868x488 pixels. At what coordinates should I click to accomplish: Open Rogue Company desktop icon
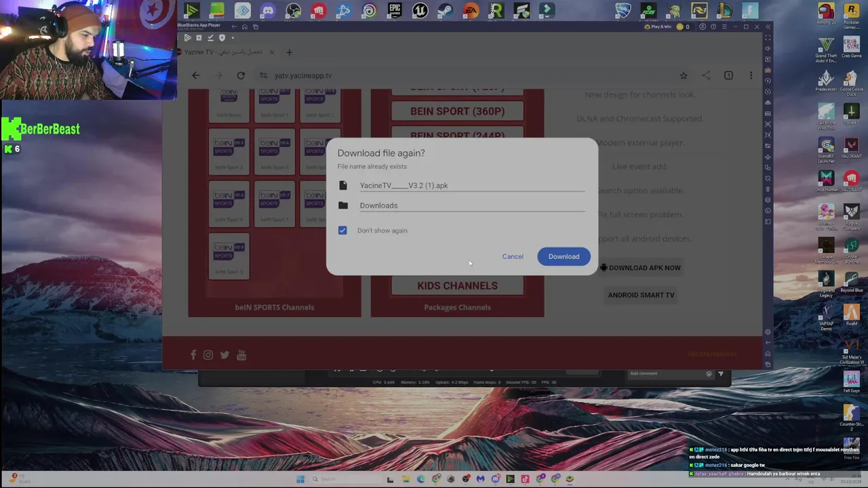[x=851, y=217]
